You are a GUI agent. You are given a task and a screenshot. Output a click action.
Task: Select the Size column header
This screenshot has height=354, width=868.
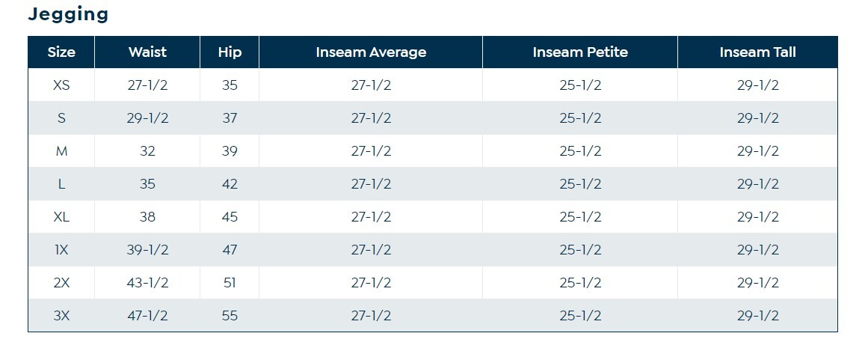[61, 52]
